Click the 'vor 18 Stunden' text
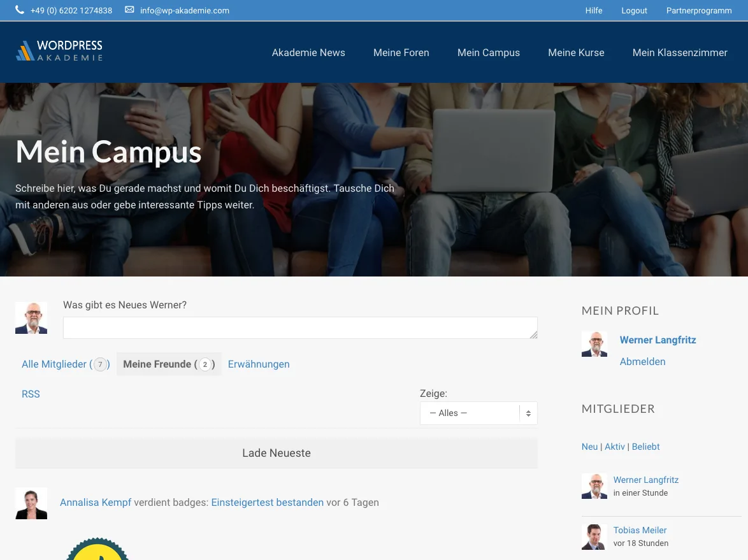Viewport: 748px width, 560px height. [641, 543]
